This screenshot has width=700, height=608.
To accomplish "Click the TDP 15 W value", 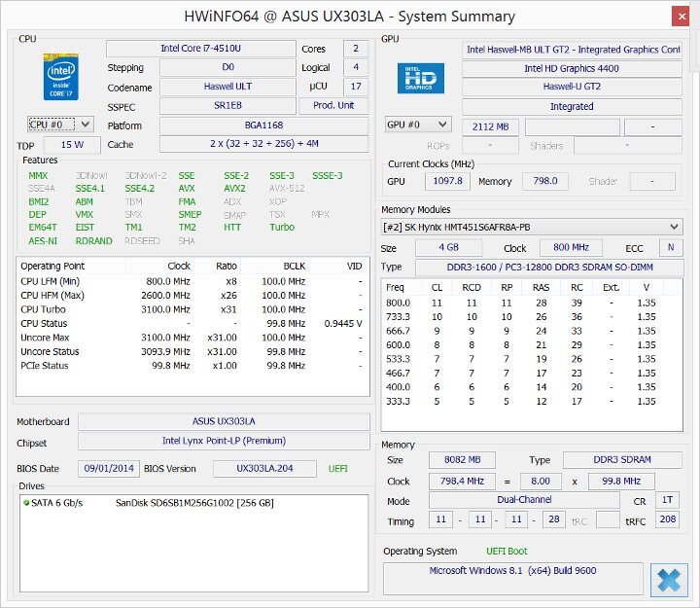I will pyautogui.click(x=72, y=145).
